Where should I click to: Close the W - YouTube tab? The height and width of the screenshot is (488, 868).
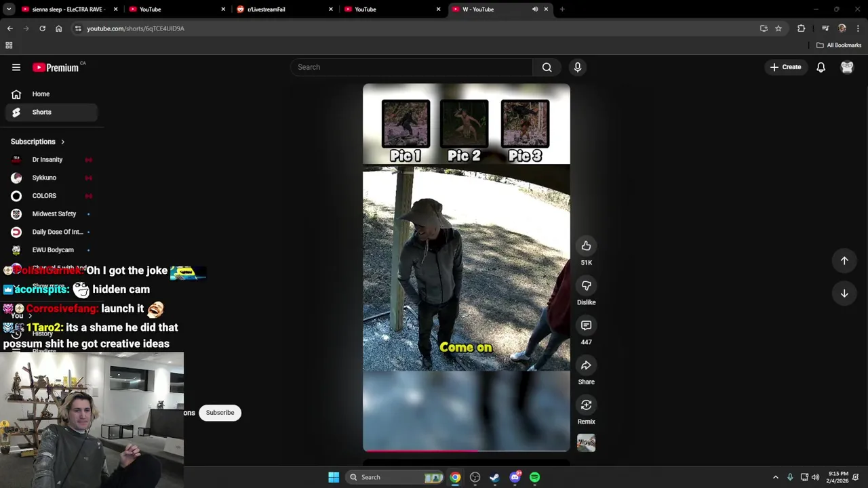click(546, 9)
